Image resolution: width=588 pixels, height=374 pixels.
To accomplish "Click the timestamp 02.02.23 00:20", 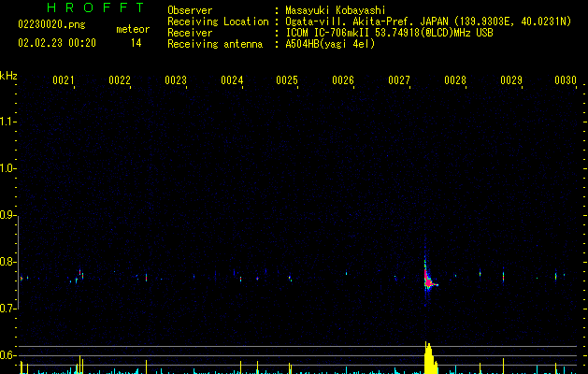I will (x=57, y=43).
